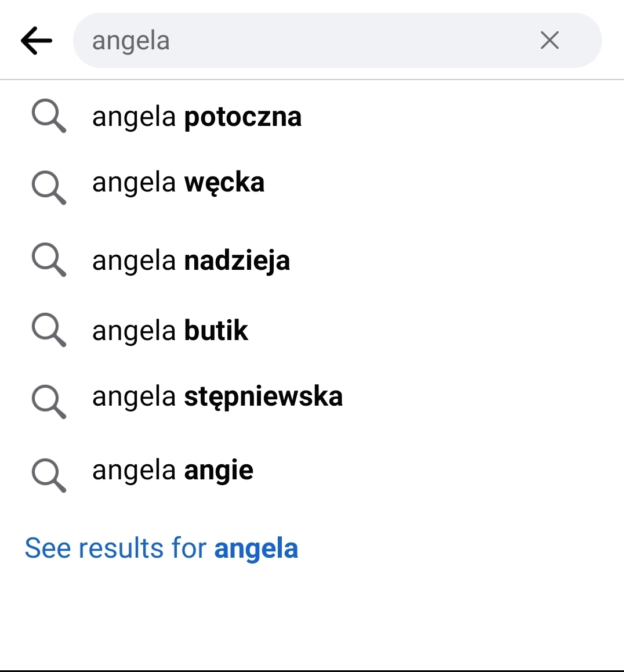The height and width of the screenshot is (672, 624).
Task: Choose the angela węcka suggestion
Action: point(178,183)
